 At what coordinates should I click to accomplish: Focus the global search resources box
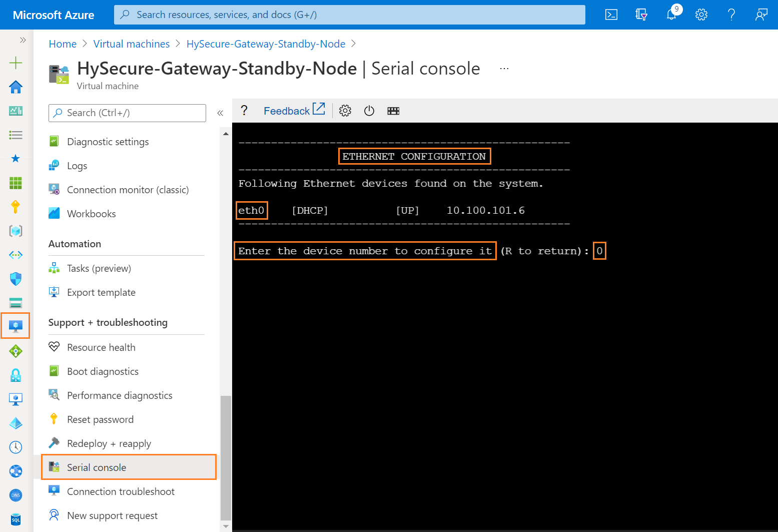click(350, 15)
